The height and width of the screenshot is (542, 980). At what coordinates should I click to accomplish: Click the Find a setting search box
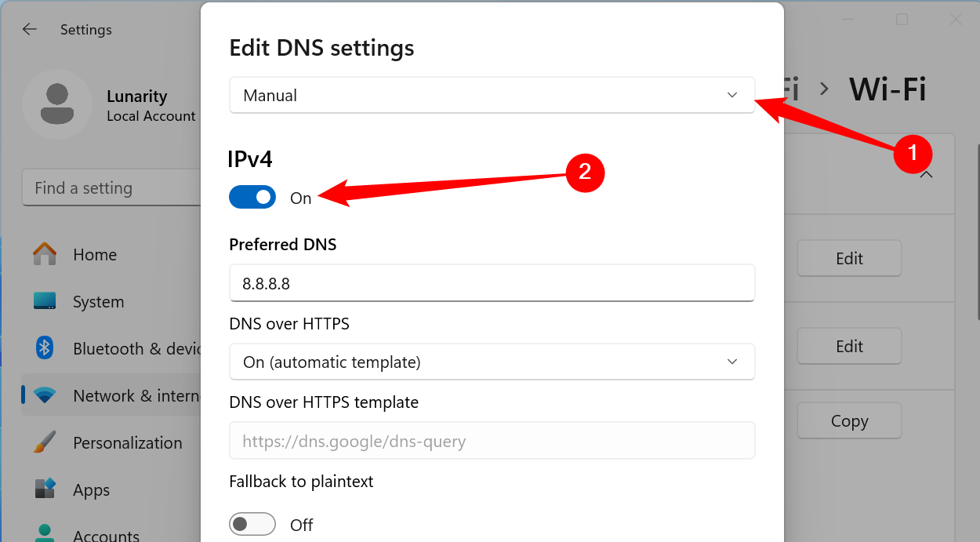110,188
